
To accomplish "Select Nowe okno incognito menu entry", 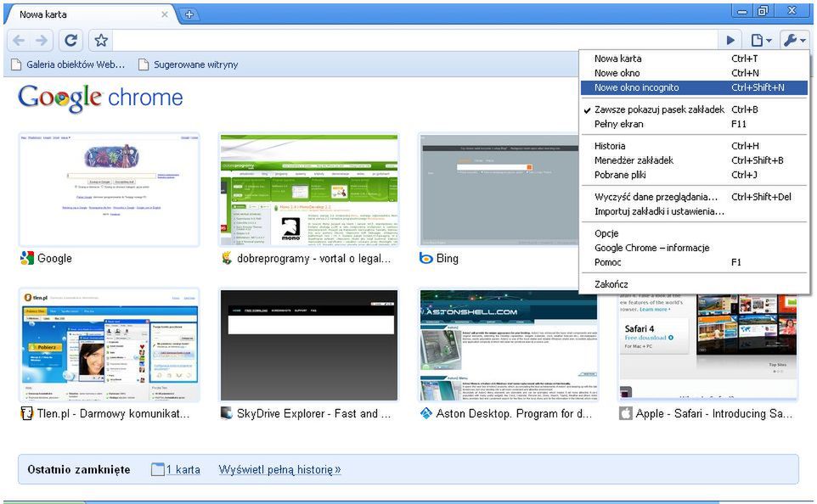I will click(694, 87).
